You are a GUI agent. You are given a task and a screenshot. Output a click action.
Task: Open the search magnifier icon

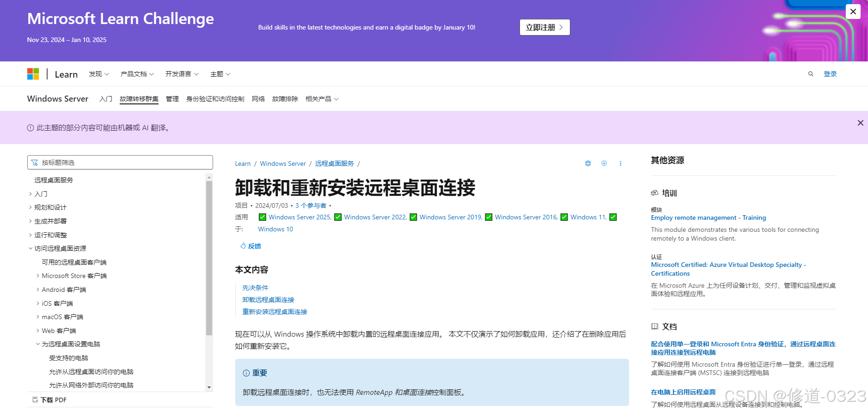coord(811,74)
